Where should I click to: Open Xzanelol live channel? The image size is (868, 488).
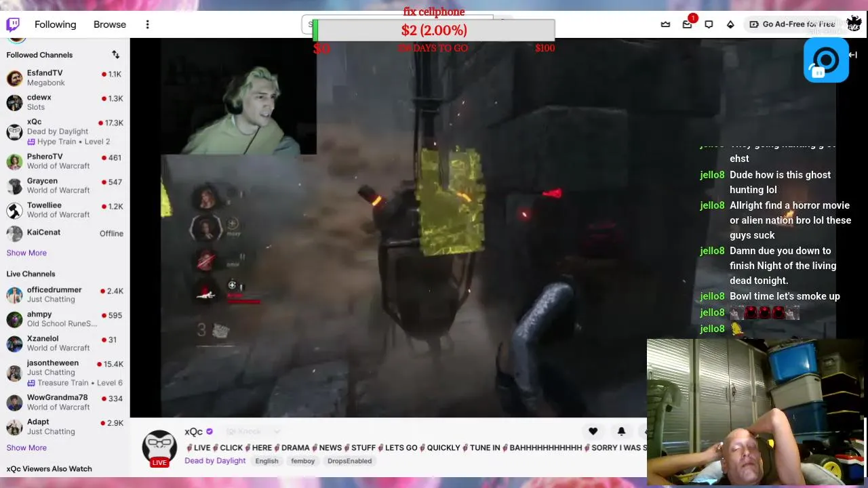[64, 344]
